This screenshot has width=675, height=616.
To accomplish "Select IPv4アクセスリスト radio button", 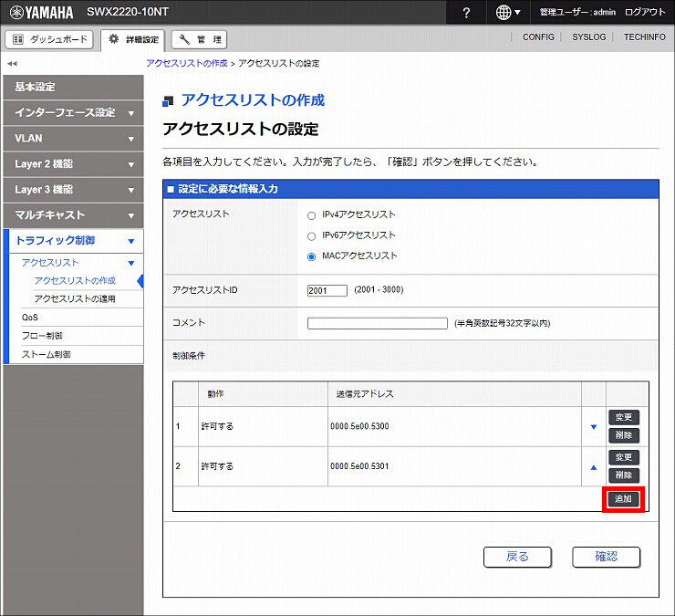I will (x=311, y=215).
